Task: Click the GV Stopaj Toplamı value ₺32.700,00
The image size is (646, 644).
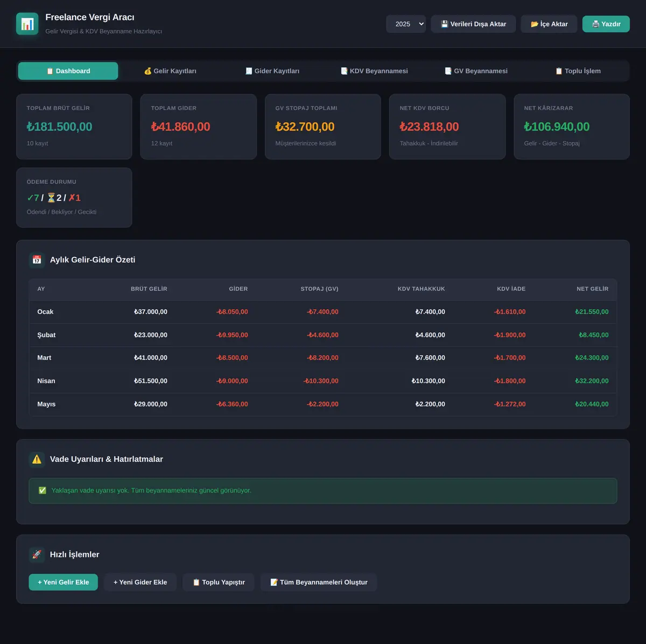Action: 305,127
